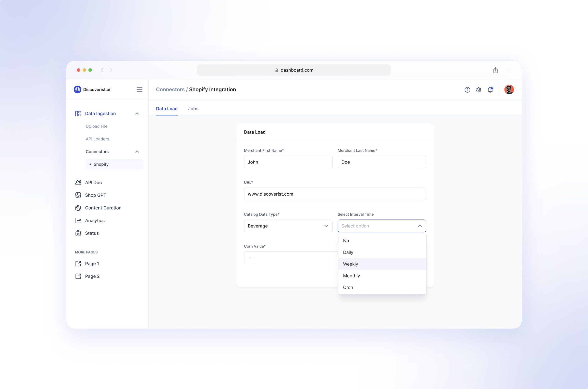Switch to the Jobs tab
This screenshot has height=389, width=588.
(x=193, y=109)
